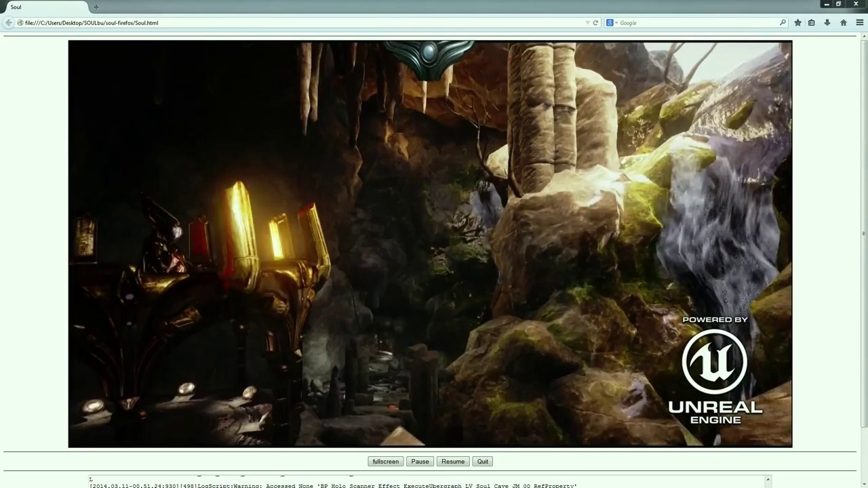Click the search magnifier icon
This screenshot has width=868, height=488.
[x=783, y=22]
